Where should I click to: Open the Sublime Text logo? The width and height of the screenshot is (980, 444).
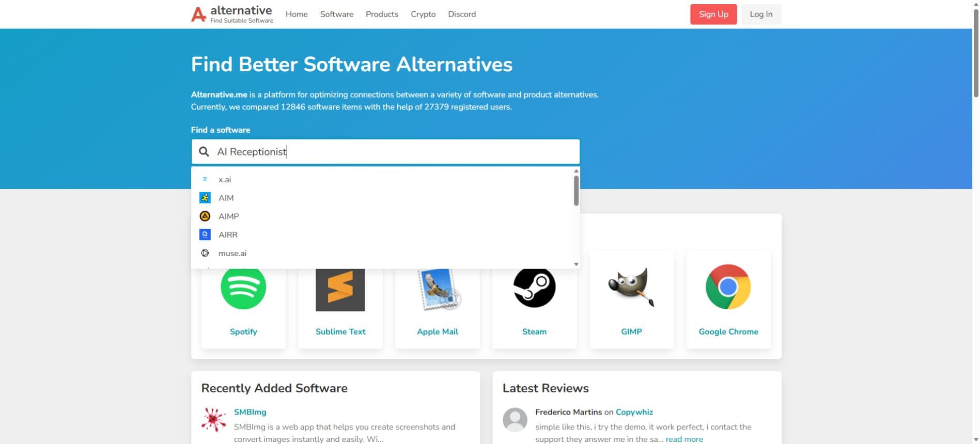(340, 290)
